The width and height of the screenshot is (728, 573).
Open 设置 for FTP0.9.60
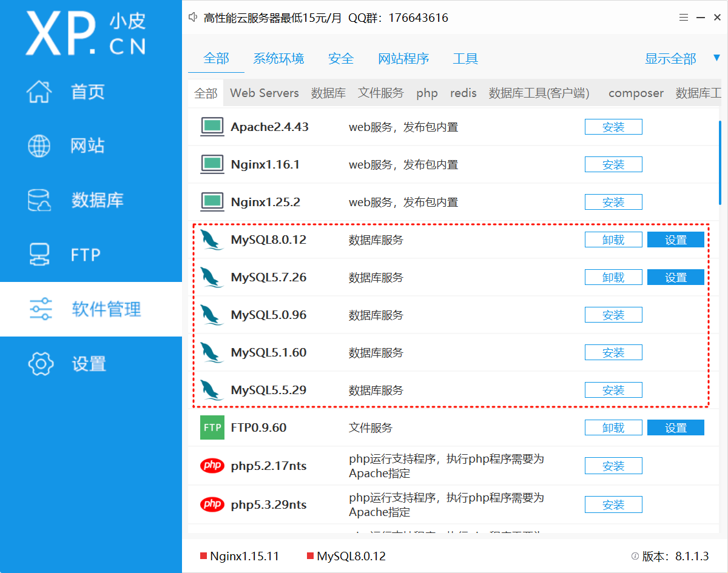pyautogui.click(x=676, y=427)
